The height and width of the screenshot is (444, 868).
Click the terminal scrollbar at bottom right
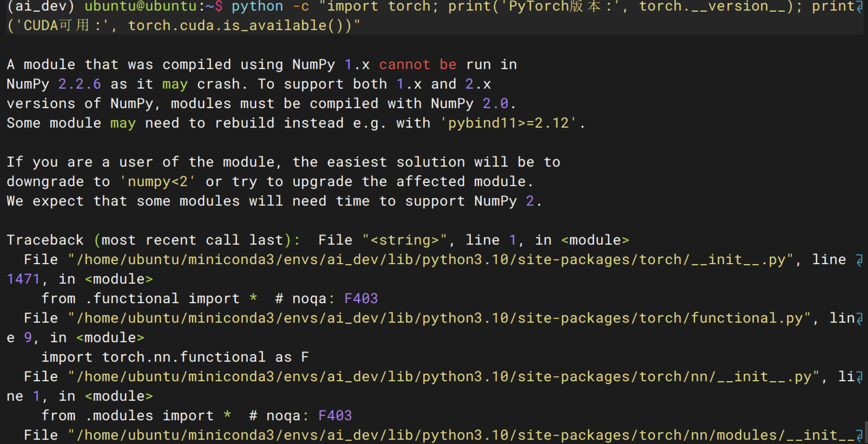[x=866, y=432]
